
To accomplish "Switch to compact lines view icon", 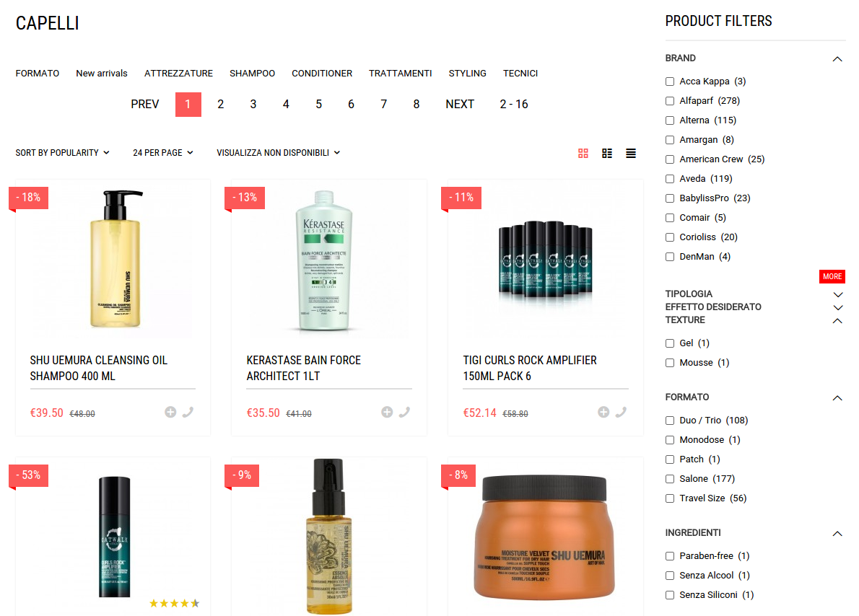I will (x=631, y=154).
